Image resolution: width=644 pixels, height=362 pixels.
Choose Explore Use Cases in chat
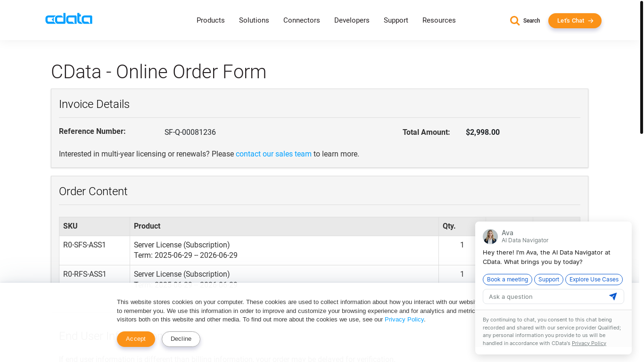pos(594,280)
